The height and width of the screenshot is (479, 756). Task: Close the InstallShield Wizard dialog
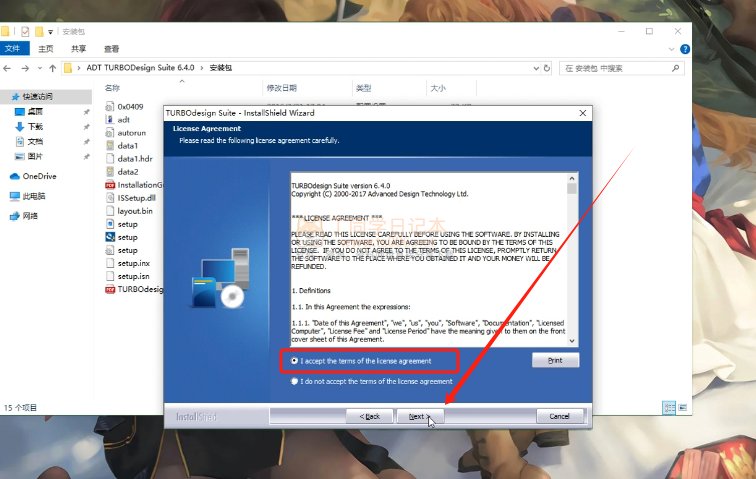[x=582, y=113]
